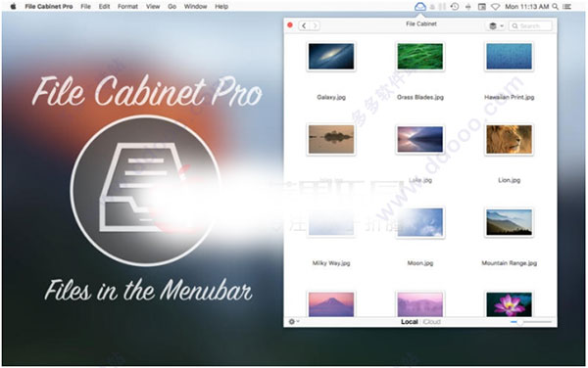Click the File Cabinet Pro cloud menu bar icon

point(420,7)
